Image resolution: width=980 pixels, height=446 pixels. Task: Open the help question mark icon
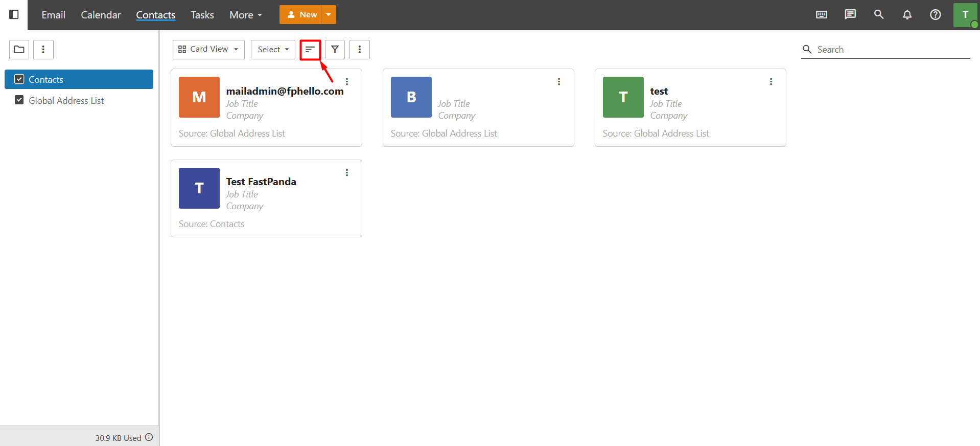[x=936, y=14]
